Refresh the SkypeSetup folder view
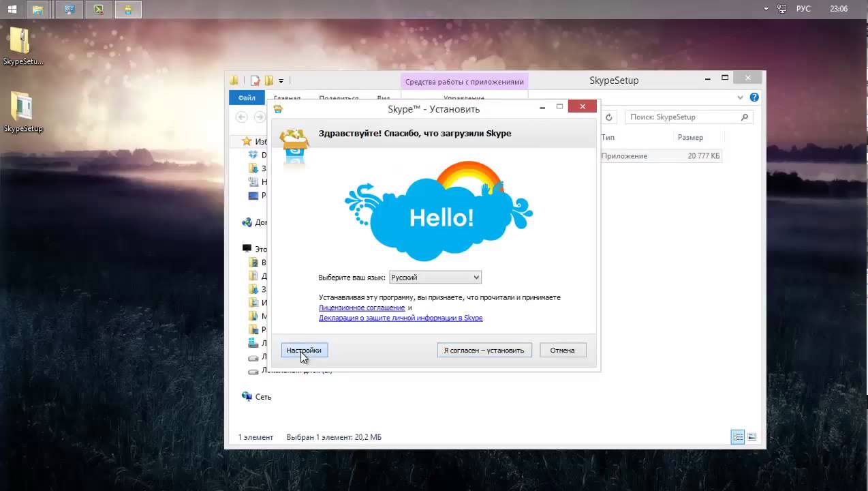 609,117
